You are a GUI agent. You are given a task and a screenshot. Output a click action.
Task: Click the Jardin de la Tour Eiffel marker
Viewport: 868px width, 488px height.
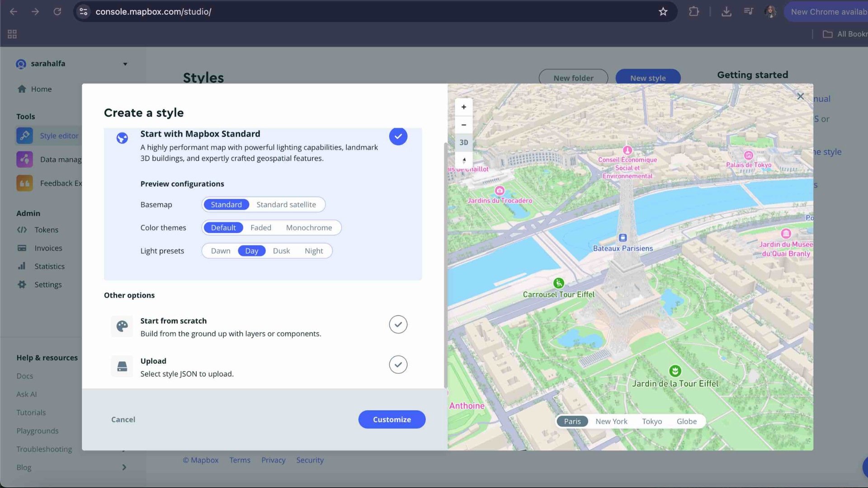pyautogui.click(x=675, y=371)
